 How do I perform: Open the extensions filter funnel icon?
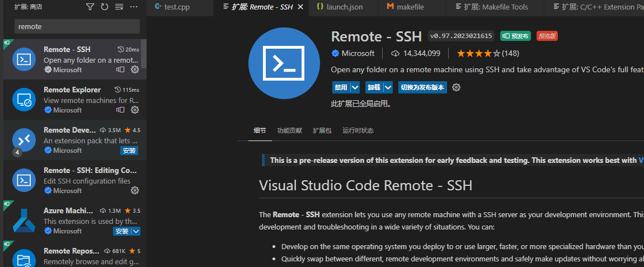[90, 7]
